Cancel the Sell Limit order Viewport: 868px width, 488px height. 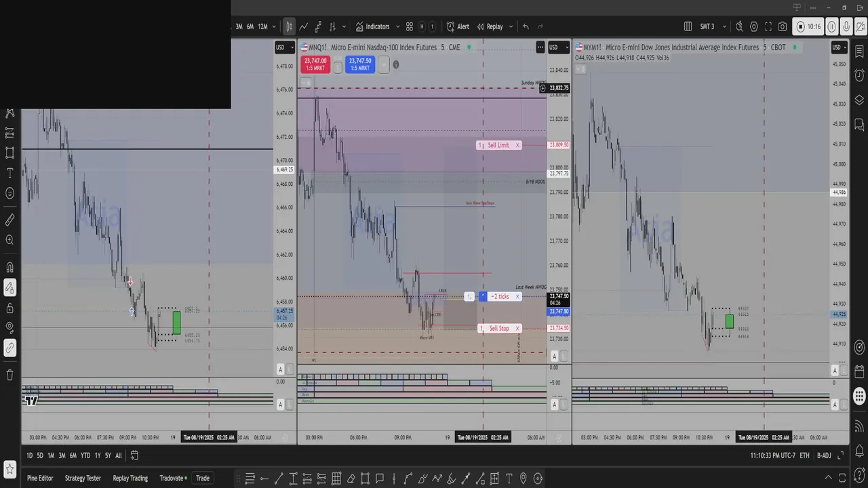click(517, 145)
